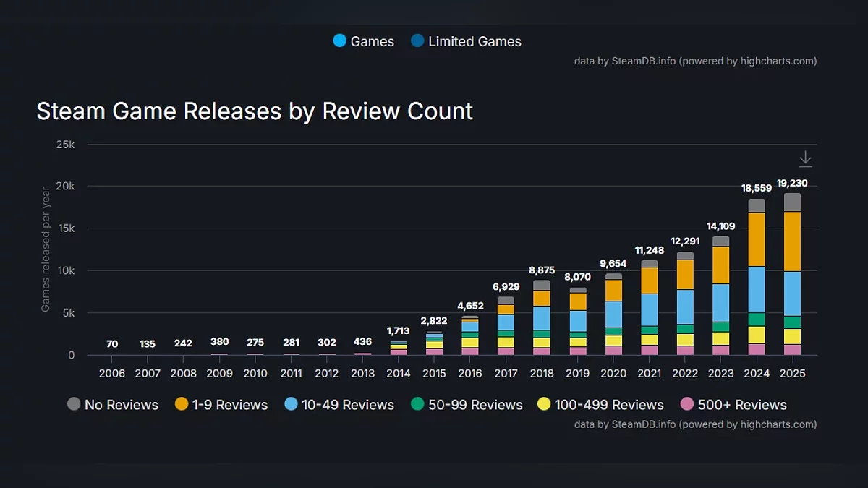Screen dimensions: 868x488
Task: Click the 380 label above 2009
Action: point(220,343)
